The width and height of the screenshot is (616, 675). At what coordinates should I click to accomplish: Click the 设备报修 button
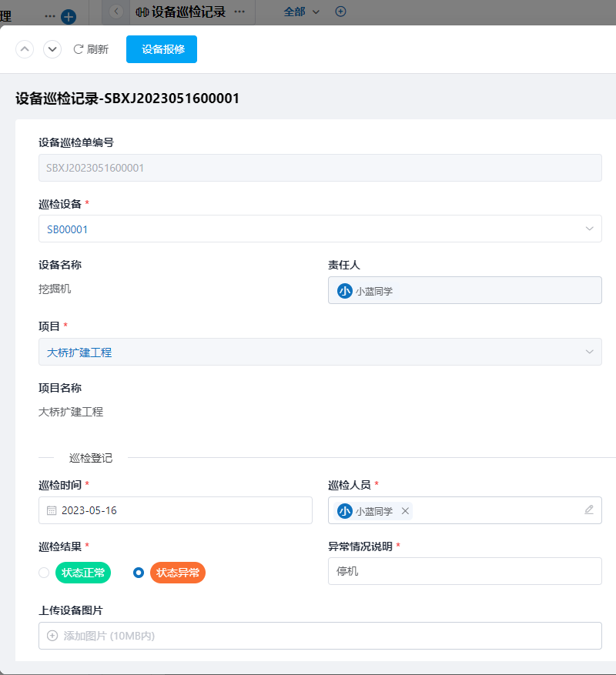tap(162, 49)
